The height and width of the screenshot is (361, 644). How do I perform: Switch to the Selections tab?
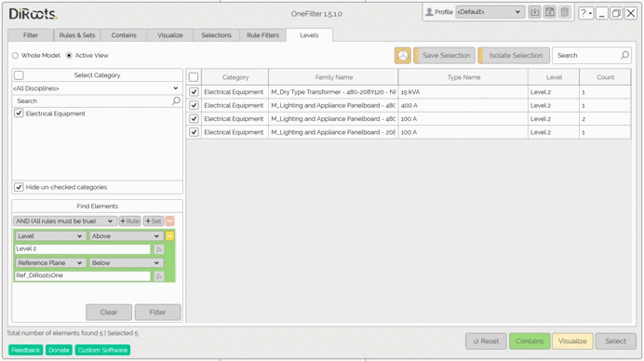pyautogui.click(x=217, y=35)
